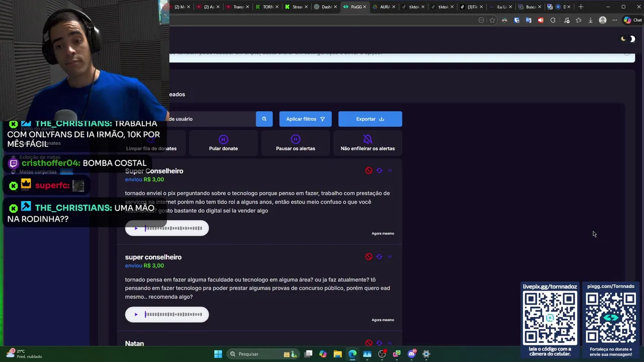The image size is (644, 362).
Task: Click Pular donate
Action: [223, 143]
